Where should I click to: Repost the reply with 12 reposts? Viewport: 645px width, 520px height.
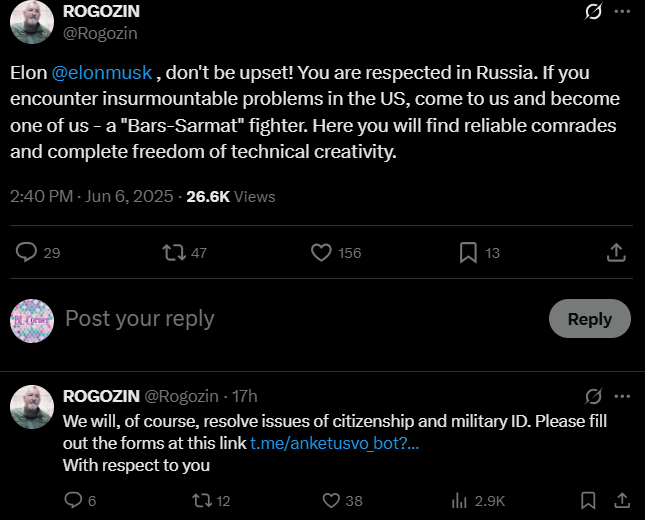click(200, 500)
